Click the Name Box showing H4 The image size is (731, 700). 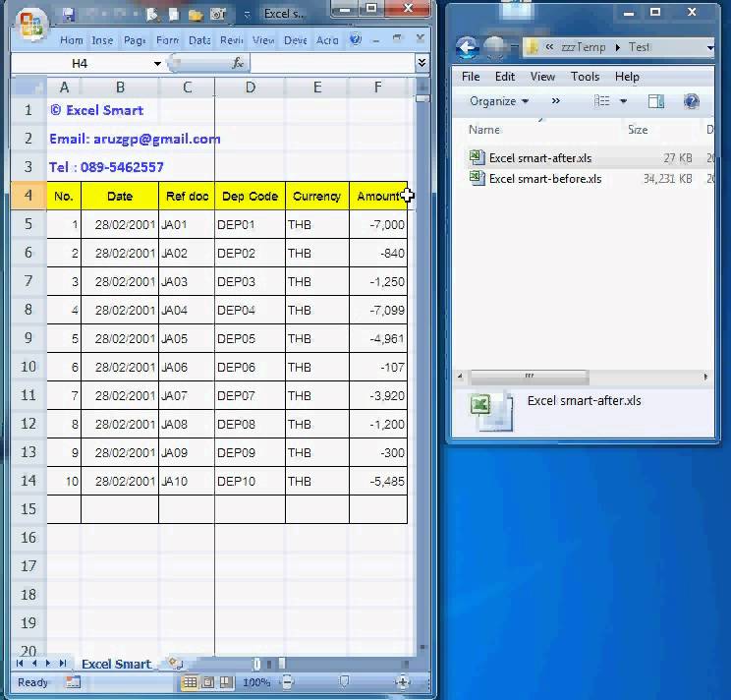pyautogui.click(x=81, y=64)
